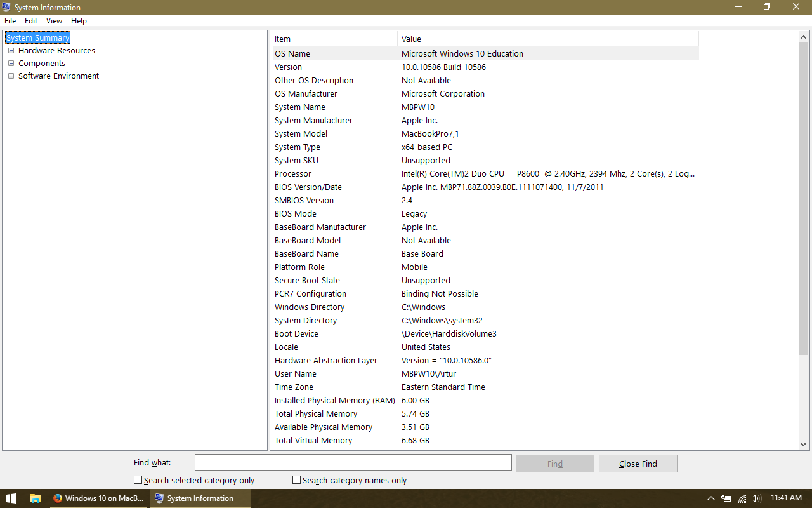
Task: Open the File menu
Action: pyautogui.click(x=10, y=21)
